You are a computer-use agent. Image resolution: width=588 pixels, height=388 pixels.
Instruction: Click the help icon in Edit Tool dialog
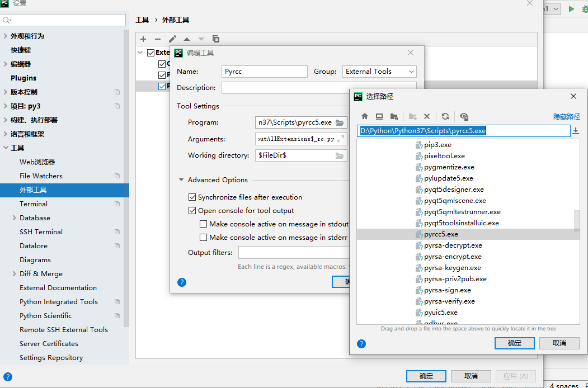182,282
